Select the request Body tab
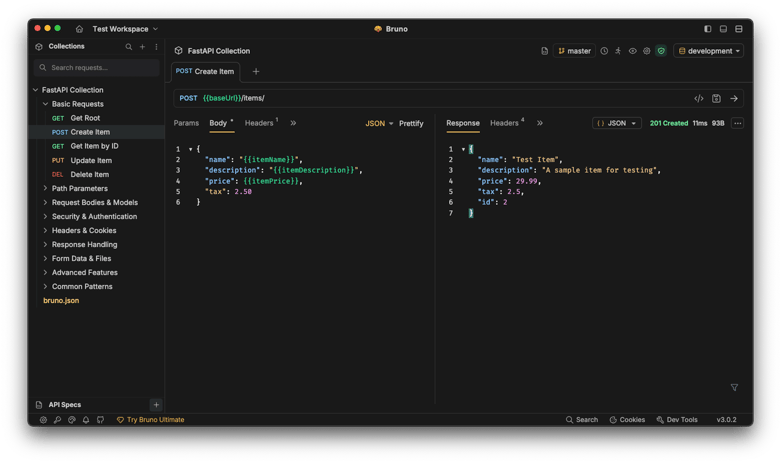 [218, 123]
